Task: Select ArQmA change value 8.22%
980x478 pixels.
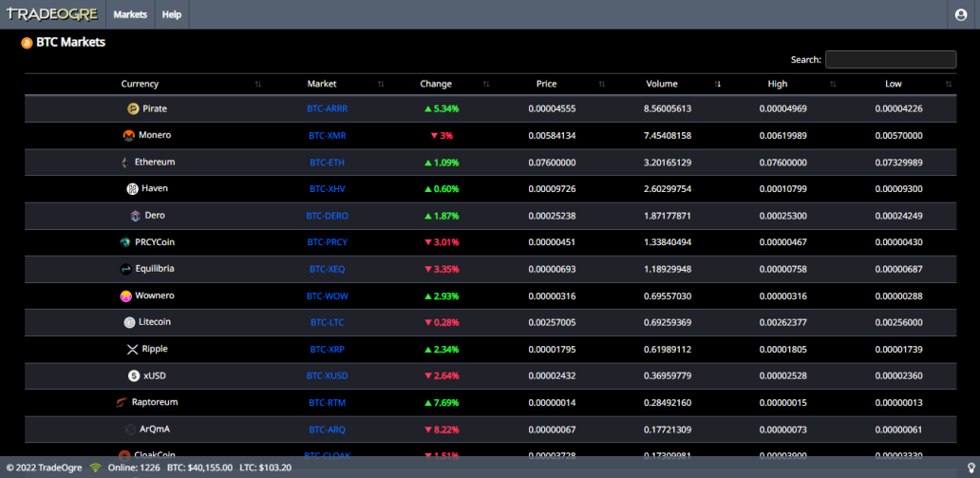Action: [x=442, y=430]
